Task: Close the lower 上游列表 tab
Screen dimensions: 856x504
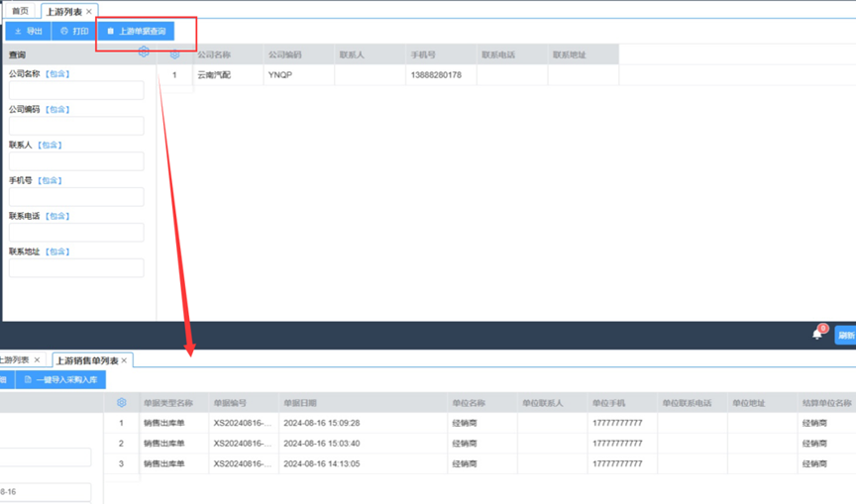Action: (37, 360)
